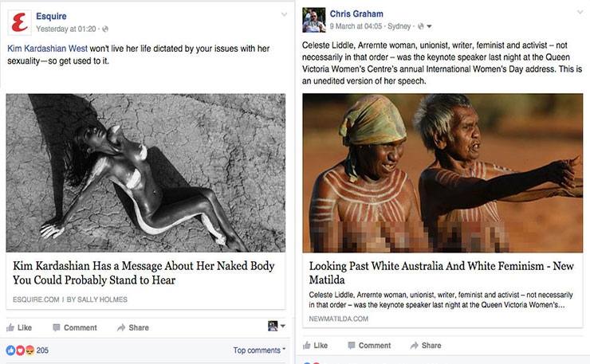The image size is (590, 364).
Task: Open the Top comments sorting dropdown
Action: [x=259, y=350]
